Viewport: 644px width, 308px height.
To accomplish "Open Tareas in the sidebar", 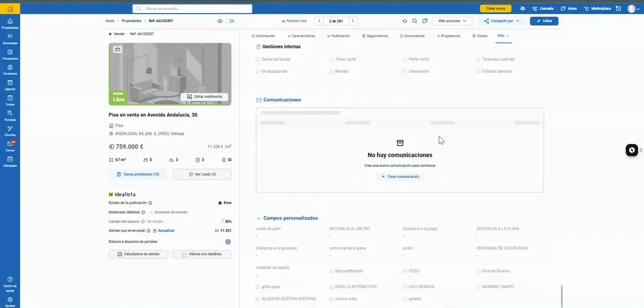I will click(x=10, y=100).
